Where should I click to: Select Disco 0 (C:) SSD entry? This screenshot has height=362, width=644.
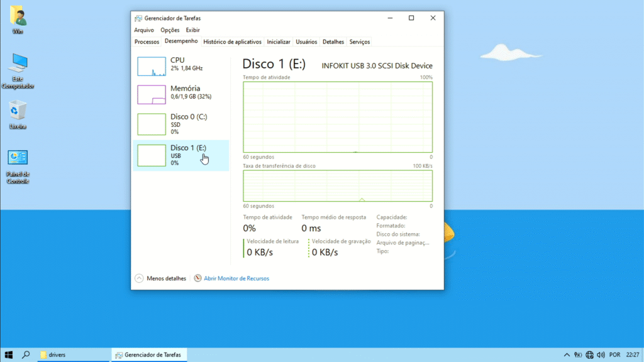(x=182, y=124)
